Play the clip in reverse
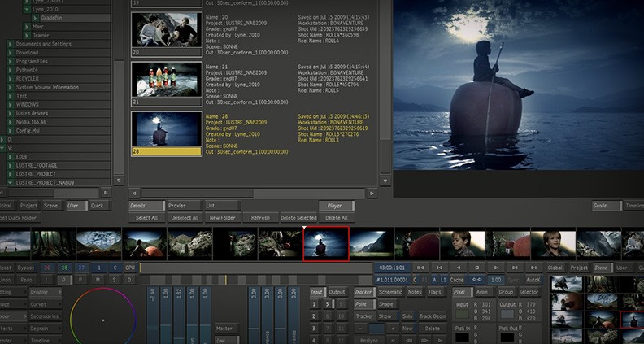 point(459,268)
